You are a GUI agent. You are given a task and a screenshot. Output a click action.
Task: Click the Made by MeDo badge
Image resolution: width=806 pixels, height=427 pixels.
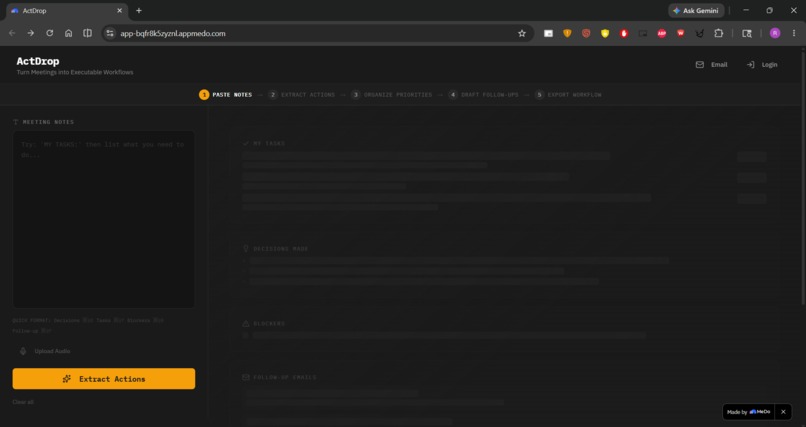click(748, 412)
